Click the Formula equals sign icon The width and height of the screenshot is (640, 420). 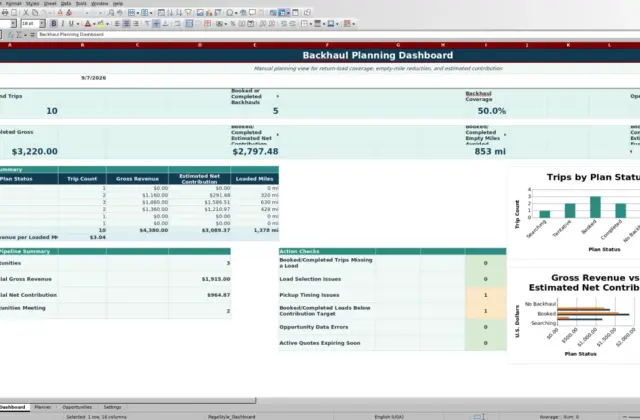[x=32, y=35]
